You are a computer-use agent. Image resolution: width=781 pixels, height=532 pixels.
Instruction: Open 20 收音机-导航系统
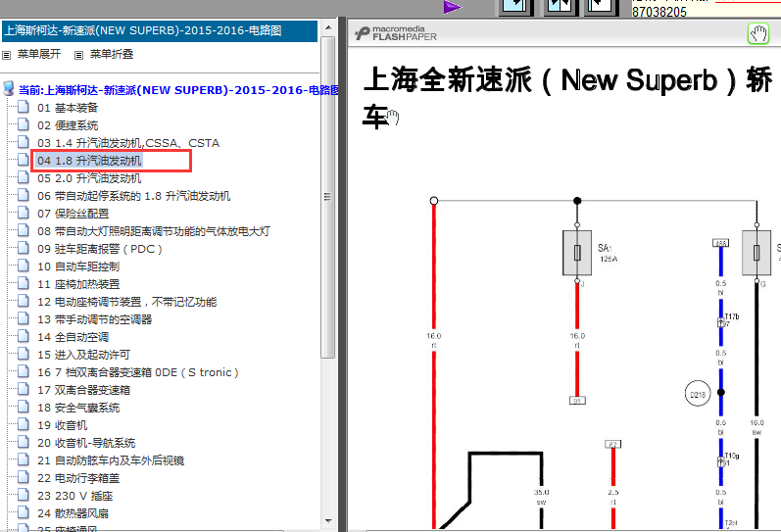pos(86,443)
